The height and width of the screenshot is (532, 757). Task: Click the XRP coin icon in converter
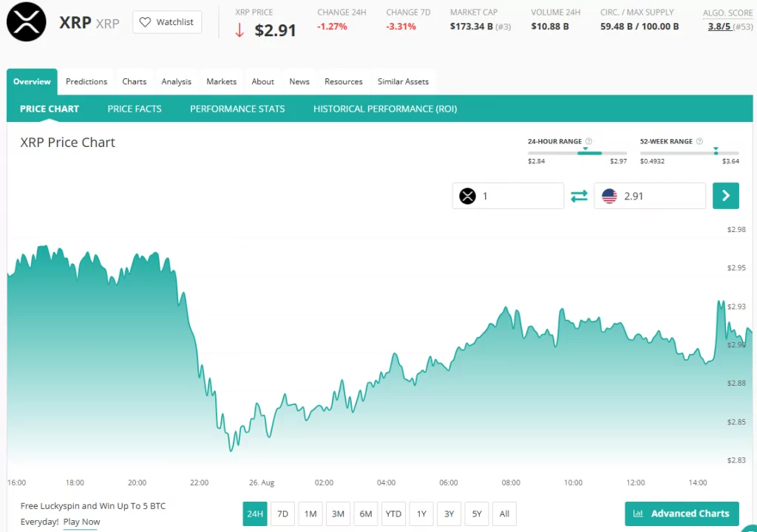coord(467,196)
